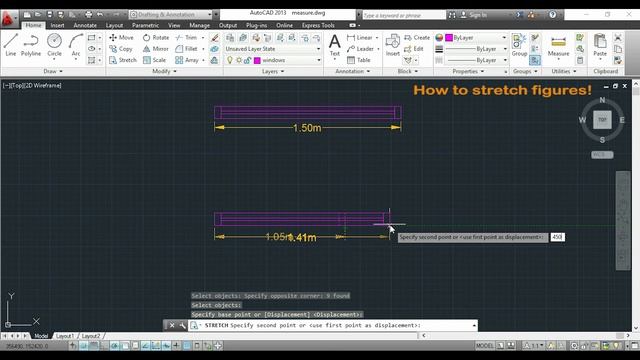
Task: Open the Layout1 drawing tab
Action: pyautogui.click(x=65, y=336)
